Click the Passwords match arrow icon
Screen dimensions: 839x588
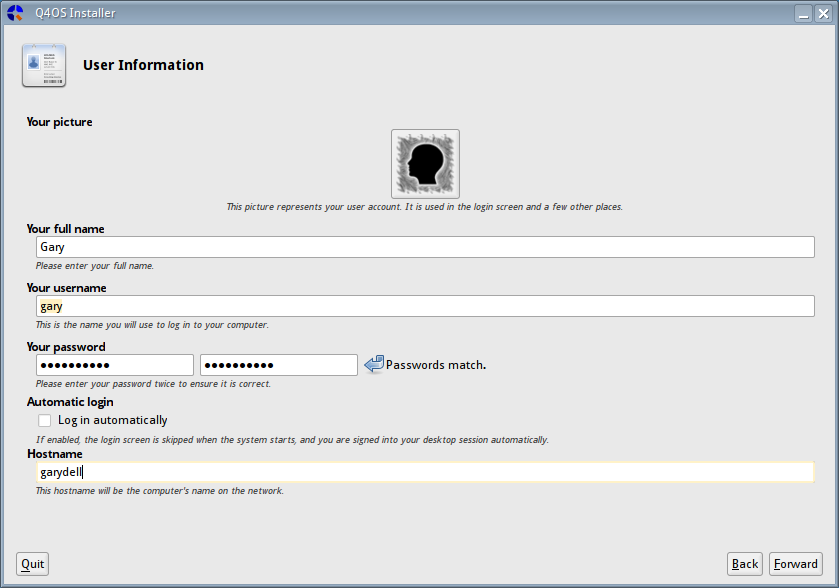pyautogui.click(x=374, y=364)
